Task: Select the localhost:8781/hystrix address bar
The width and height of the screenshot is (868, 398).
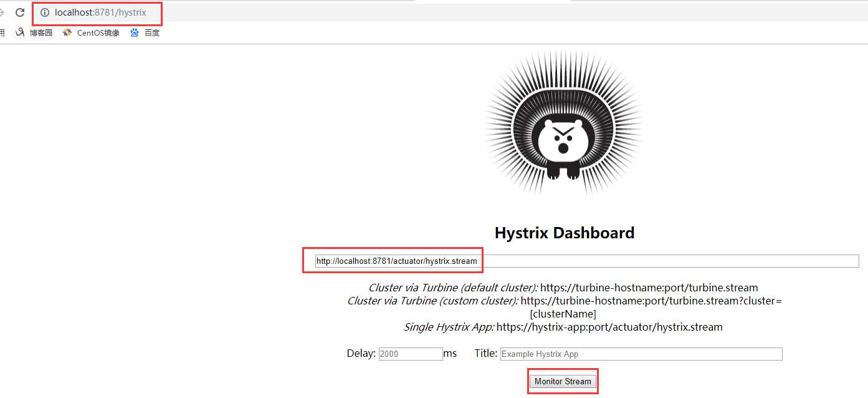Action: [x=100, y=12]
